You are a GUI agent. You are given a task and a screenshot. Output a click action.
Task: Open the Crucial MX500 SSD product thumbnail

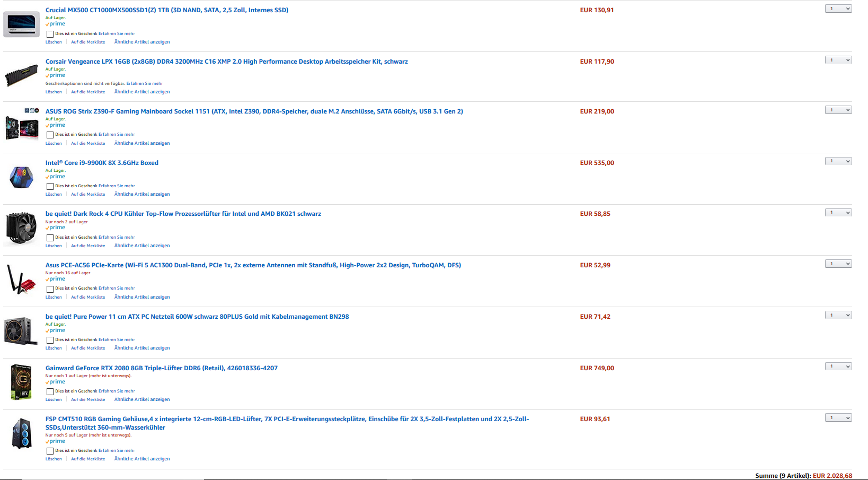(21, 24)
